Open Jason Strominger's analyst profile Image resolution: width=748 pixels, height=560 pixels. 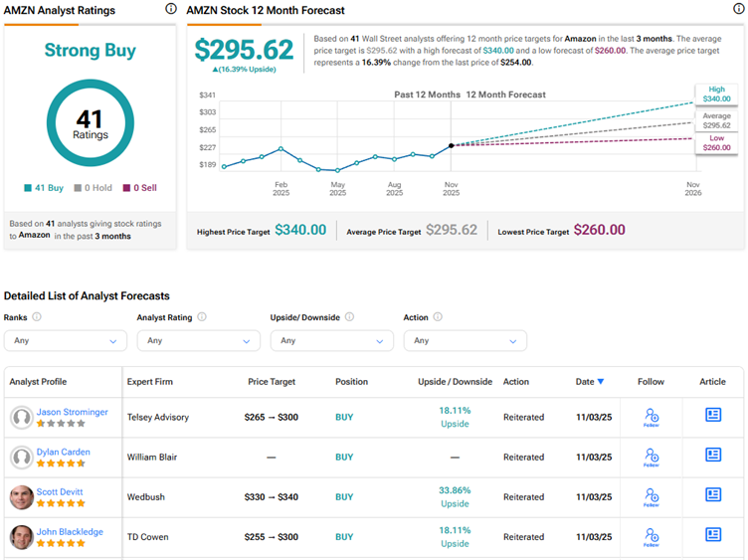(x=72, y=412)
